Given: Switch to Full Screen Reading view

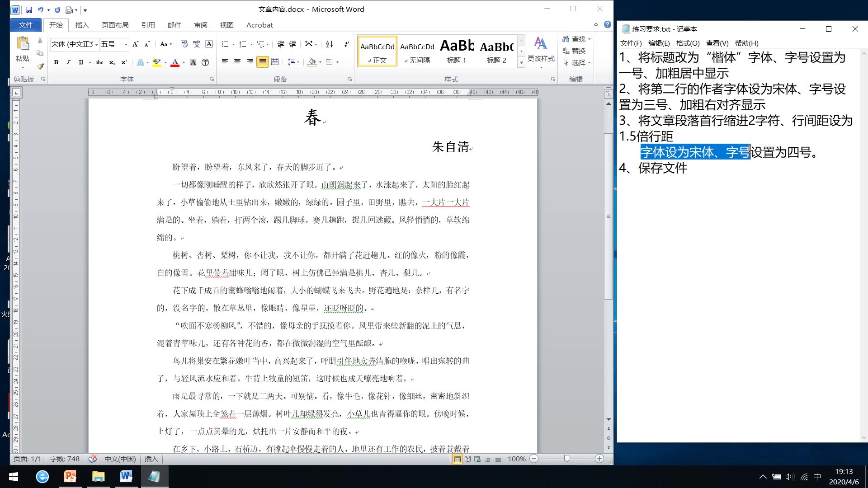Looking at the screenshot, I should 467,459.
